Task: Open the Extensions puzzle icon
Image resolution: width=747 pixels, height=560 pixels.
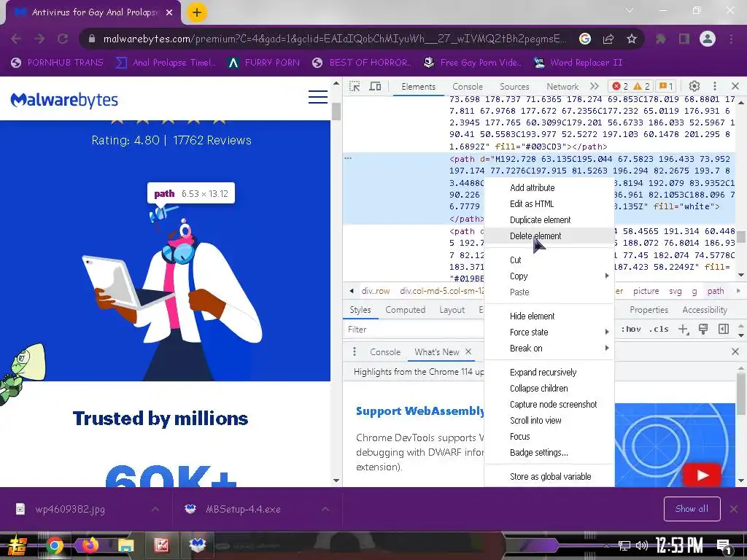Action: coord(661,39)
